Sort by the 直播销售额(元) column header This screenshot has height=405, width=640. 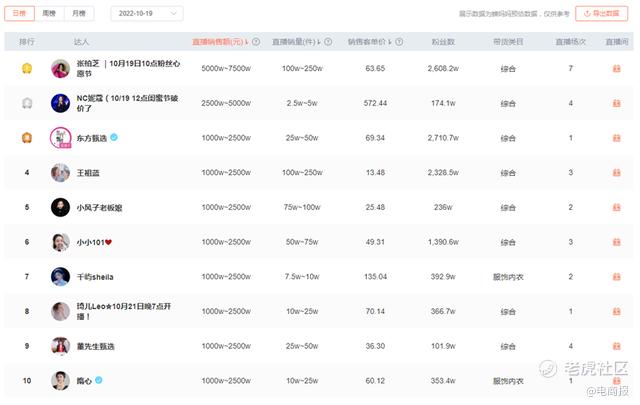(217, 42)
